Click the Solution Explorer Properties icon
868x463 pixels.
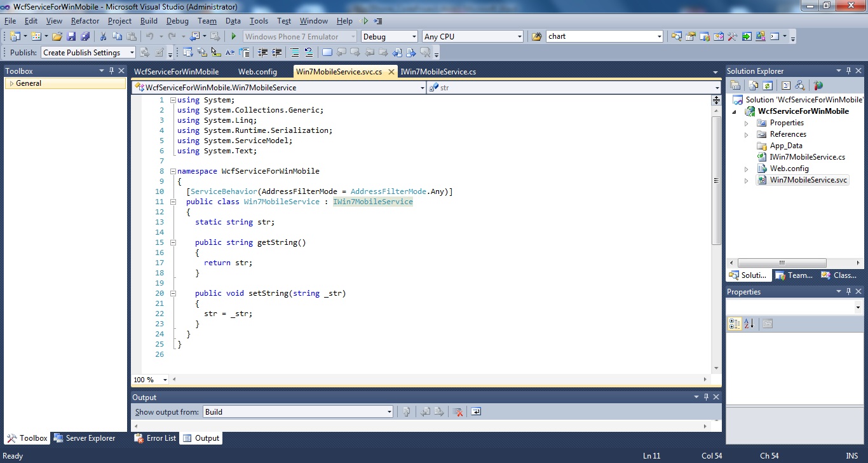[x=735, y=85]
